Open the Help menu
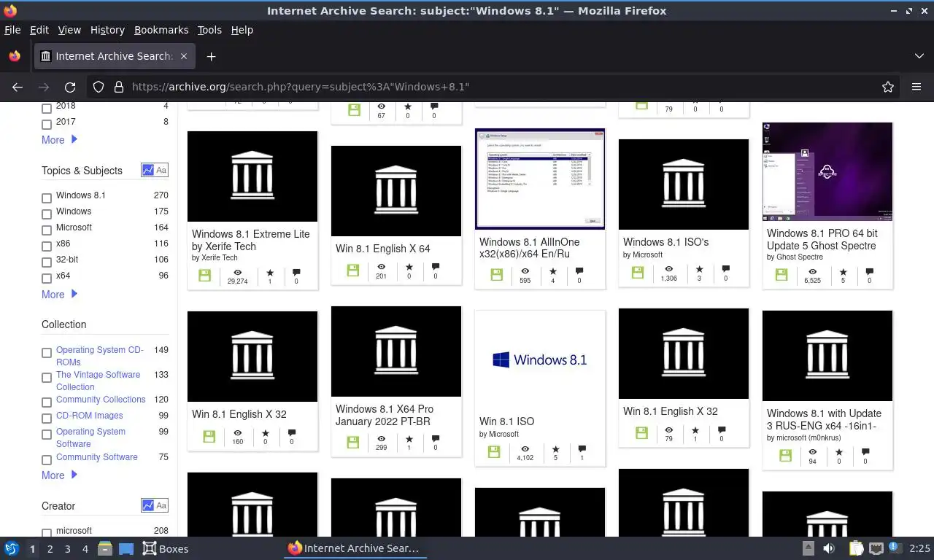The height and width of the screenshot is (560, 934). click(x=242, y=30)
